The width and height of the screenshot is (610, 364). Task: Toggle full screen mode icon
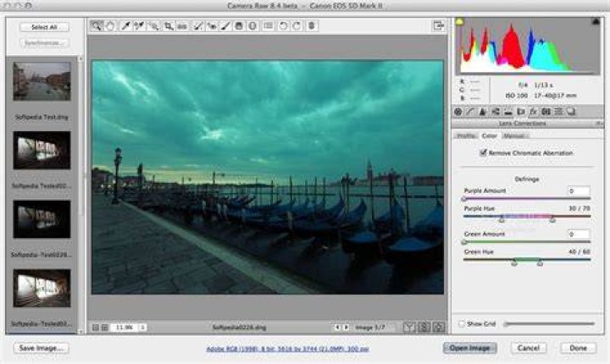(x=439, y=25)
